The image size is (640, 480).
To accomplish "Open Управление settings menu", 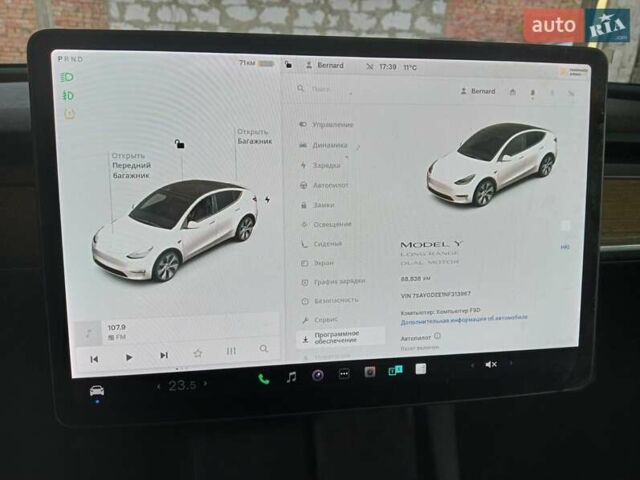I will click(327, 124).
